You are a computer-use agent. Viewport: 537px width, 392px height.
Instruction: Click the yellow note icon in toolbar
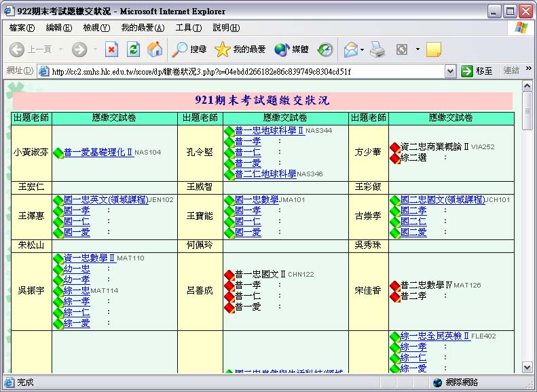tap(433, 49)
